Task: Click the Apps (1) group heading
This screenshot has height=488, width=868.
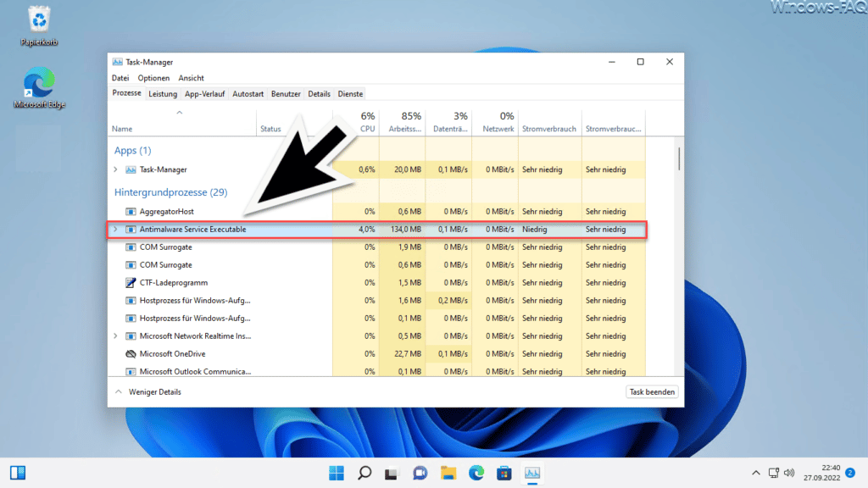Action: pos(132,151)
